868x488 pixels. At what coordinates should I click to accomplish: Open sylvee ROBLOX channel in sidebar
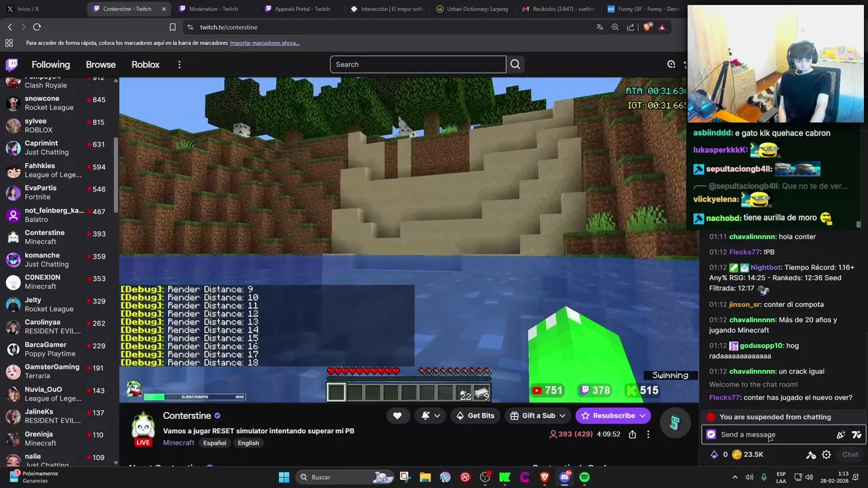tap(60, 125)
